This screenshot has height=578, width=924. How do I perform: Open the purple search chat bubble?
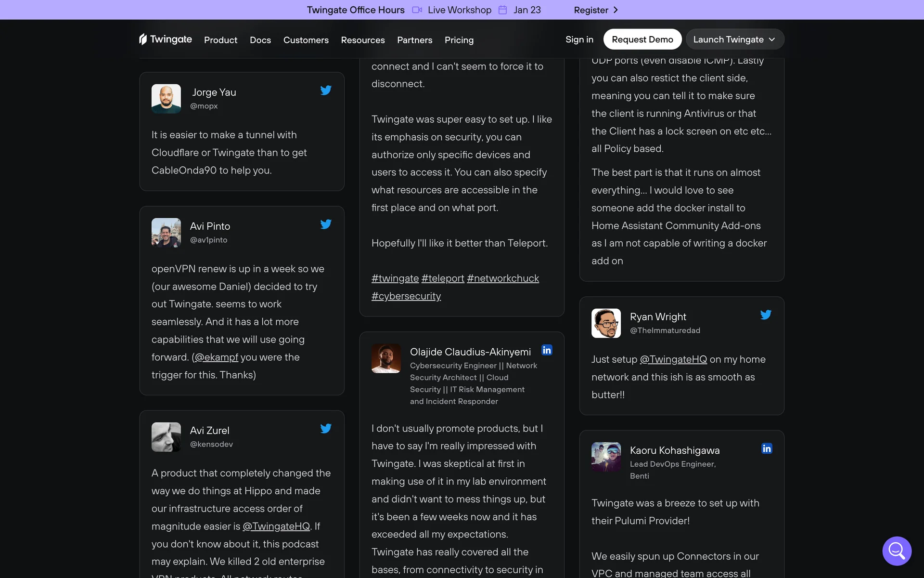(897, 551)
